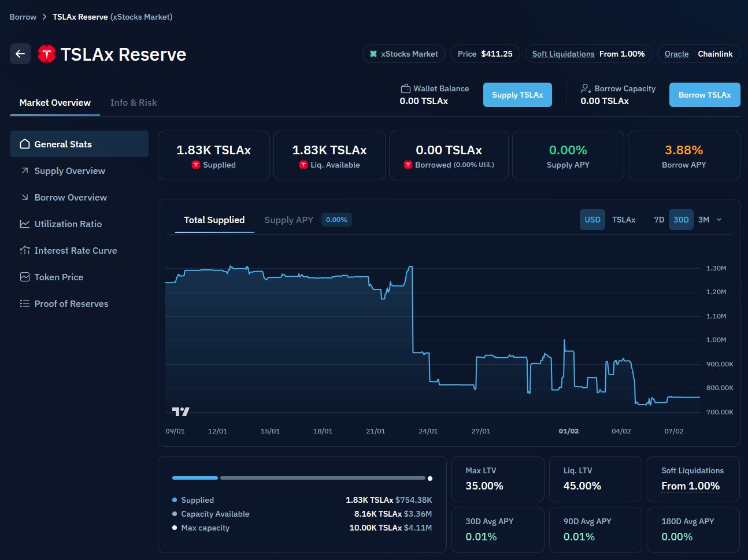Click the General Stats home icon
748x560 pixels.
tap(25, 144)
